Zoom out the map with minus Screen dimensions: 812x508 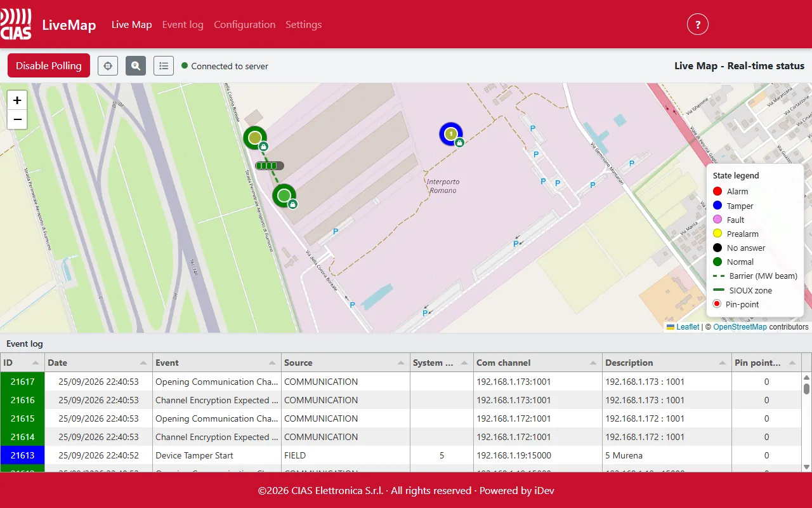pos(17,119)
